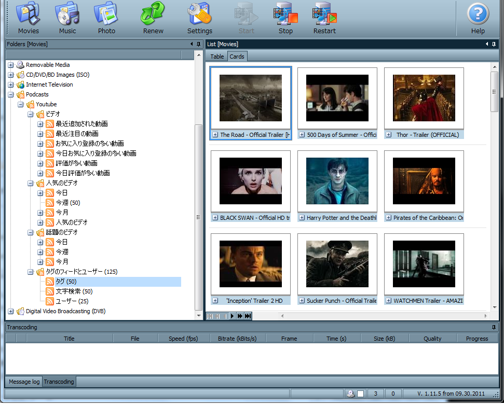Expand the 'Inception' Trailer 2 HD card details
This screenshot has height=420, width=504.
tap(215, 301)
